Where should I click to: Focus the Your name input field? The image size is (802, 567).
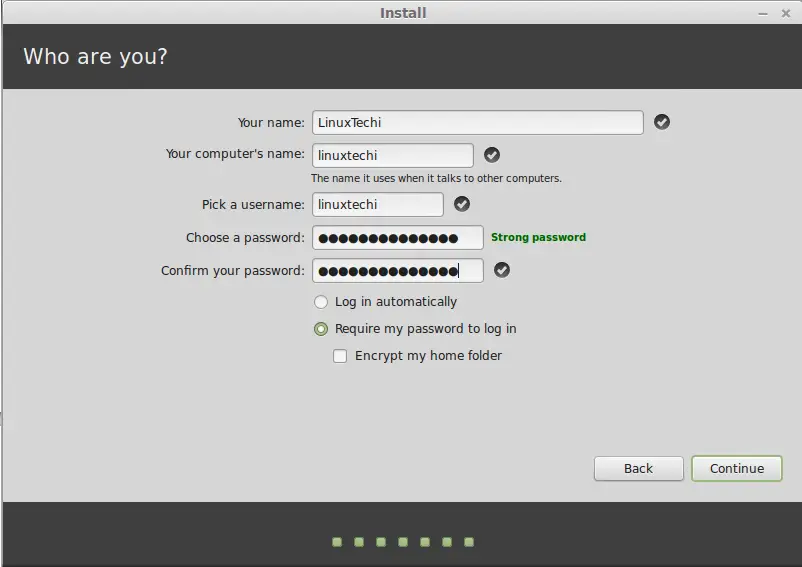(478, 123)
